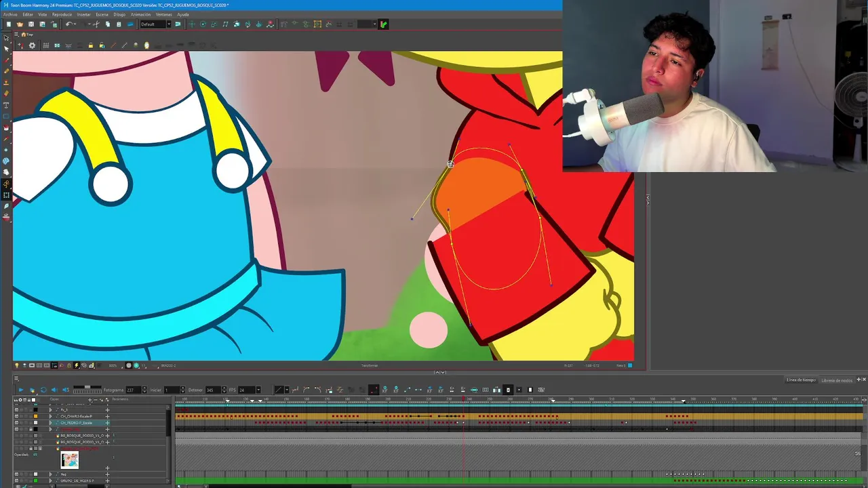Viewport: 868px width, 488px height.
Task: Click the green script icon in top toolbar
Action: pos(383,24)
